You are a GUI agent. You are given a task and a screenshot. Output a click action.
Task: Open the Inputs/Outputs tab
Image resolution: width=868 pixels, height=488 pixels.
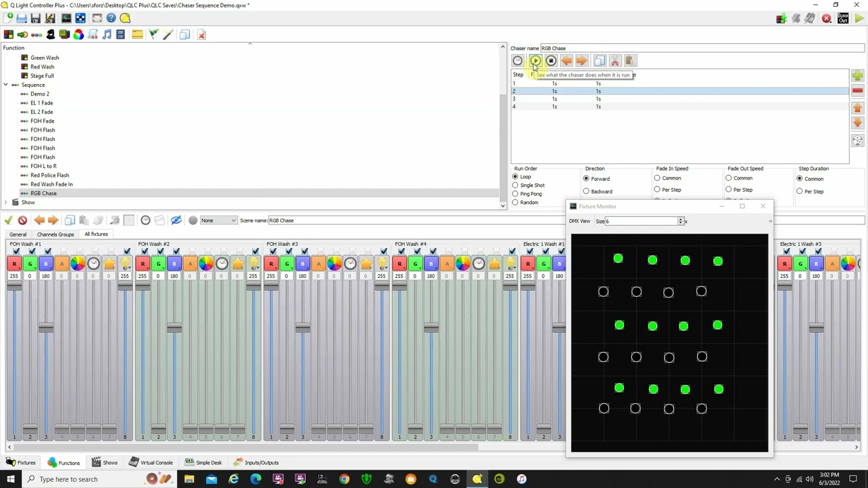coord(256,463)
